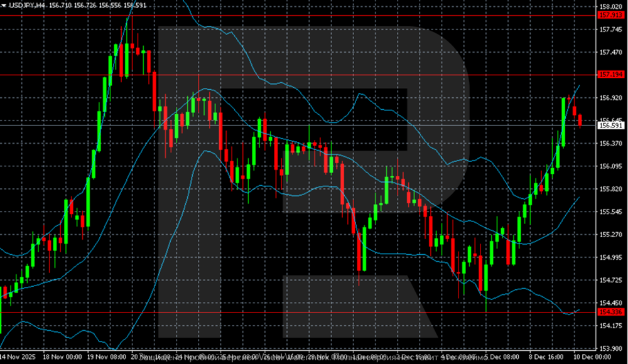Select the 8 Dec 16:00 time label
The height and width of the screenshot is (364, 628).
tap(546, 357)
